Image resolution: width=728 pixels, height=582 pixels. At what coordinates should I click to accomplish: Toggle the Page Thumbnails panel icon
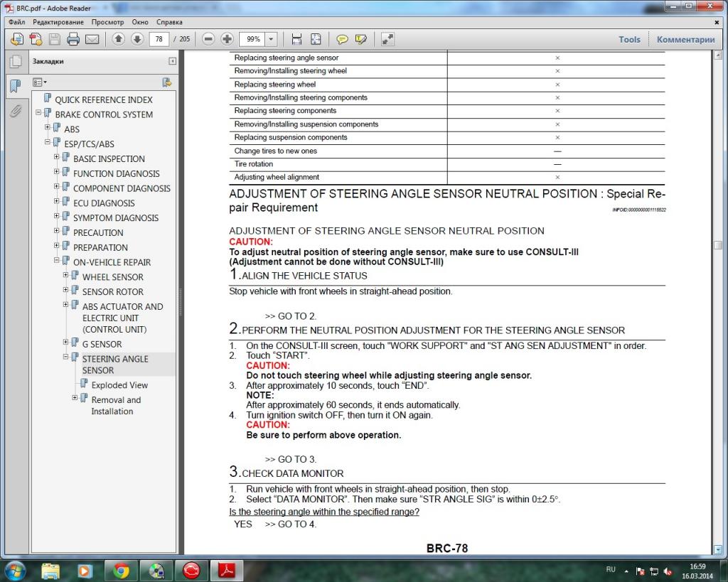click(x=15, y=62)
